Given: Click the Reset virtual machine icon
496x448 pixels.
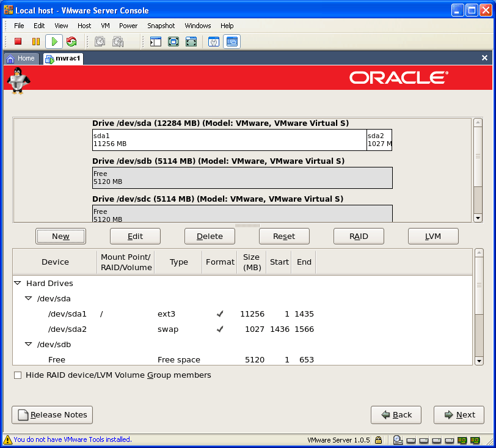Looking at the screenshot, I should (x=71, y=42).
